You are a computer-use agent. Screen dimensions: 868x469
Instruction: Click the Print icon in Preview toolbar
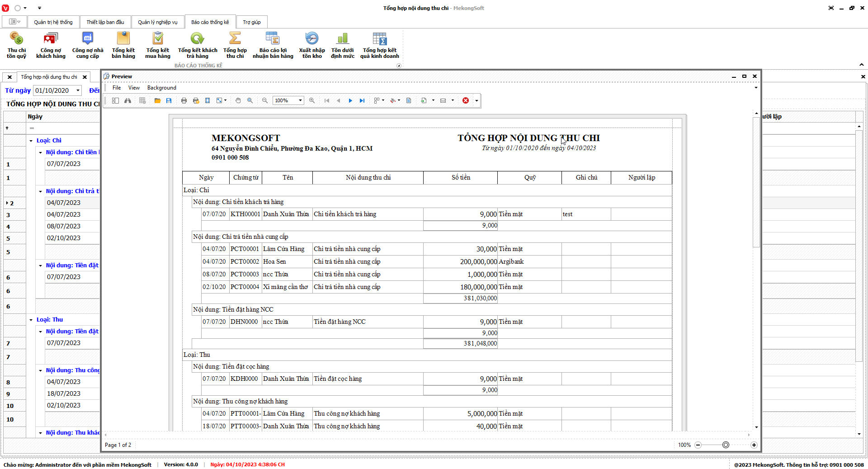(x=184, y=100)
